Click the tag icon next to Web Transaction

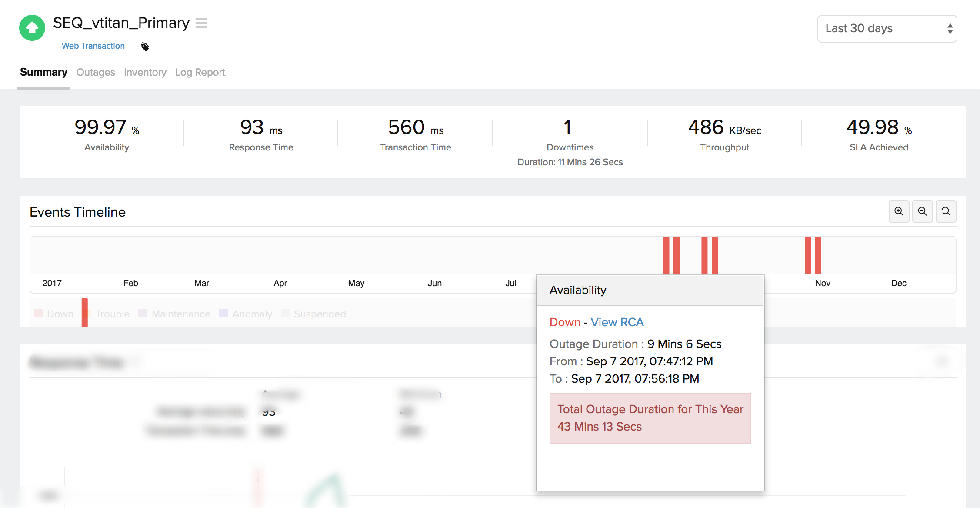pyautogui.click(x=145, y=47)
